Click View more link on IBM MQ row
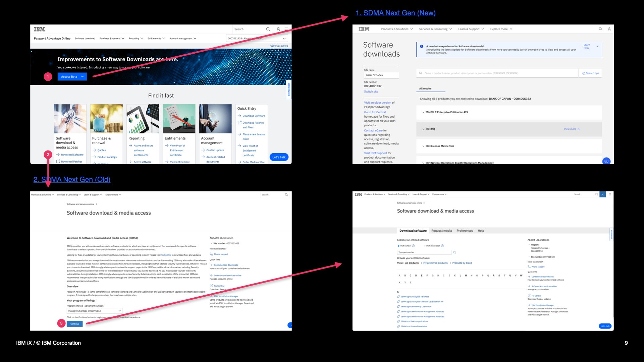The width and height of the screenshot is (644, 362). (x=572, y=129)
